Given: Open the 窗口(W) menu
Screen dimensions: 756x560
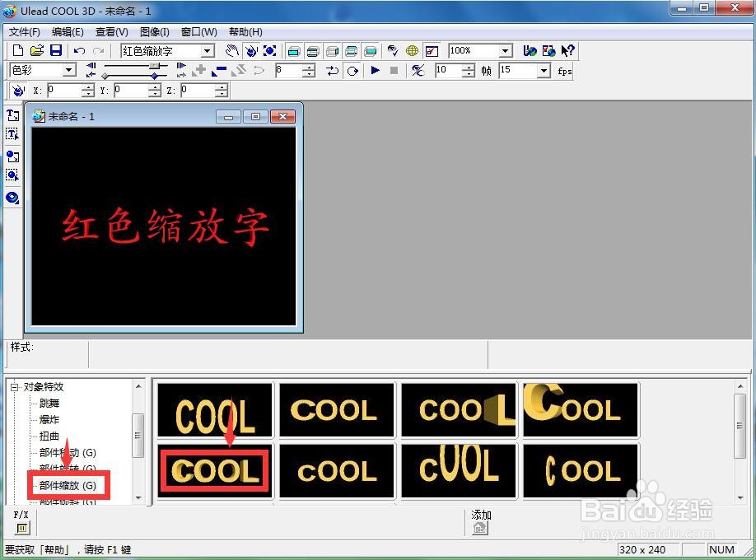Looking at the screenshot, I should click(199, 32).
